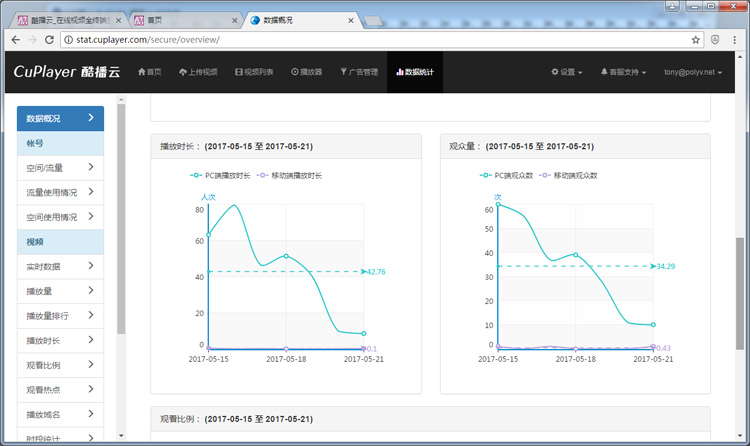The height and width of the screenshot is (446, 750).
Task: Open the 设置 settings dropdown
Action: [567, 72]
